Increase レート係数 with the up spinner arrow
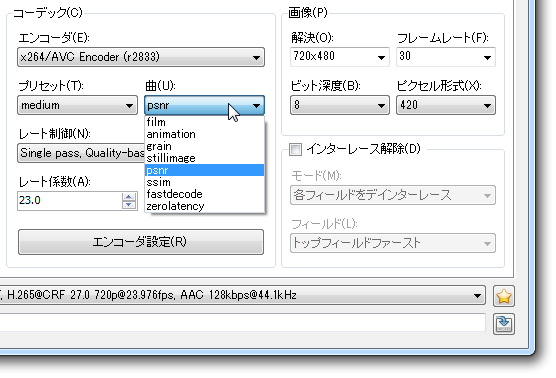556x378 pixels. [129, 196]
